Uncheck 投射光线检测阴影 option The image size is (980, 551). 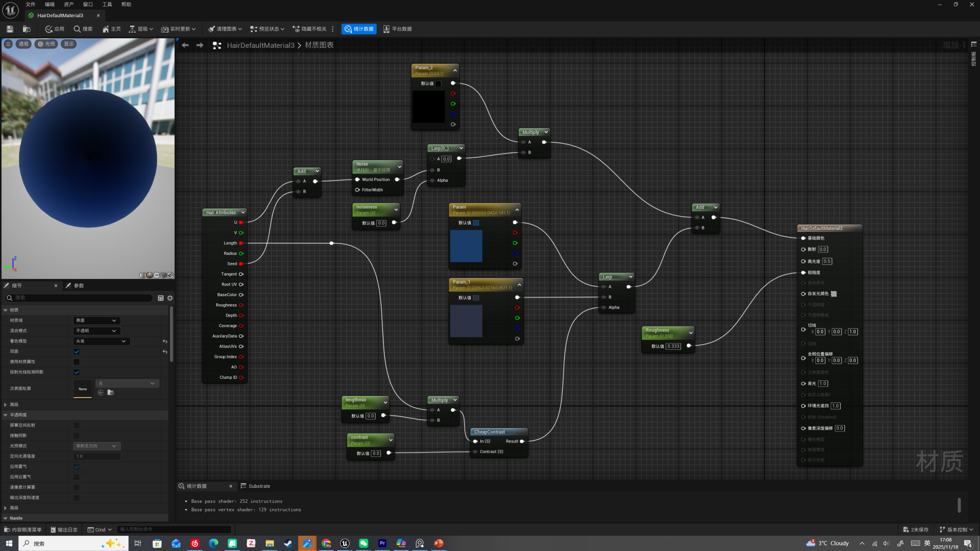point(76,372)
